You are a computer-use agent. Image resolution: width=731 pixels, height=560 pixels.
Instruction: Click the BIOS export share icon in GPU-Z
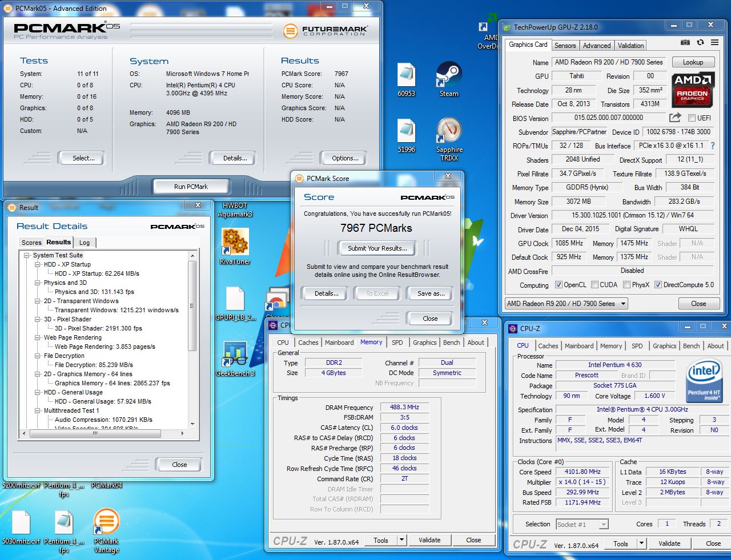tap(675, 118)
